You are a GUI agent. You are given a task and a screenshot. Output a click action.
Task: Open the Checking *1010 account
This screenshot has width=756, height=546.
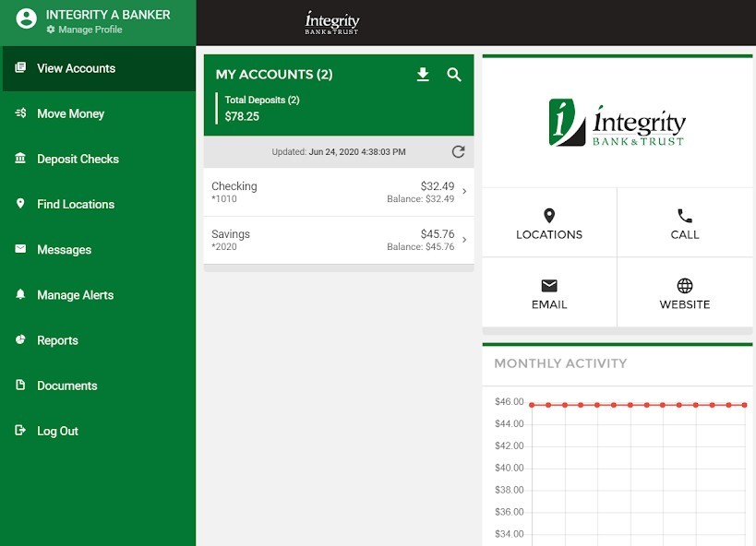(x=339, y=192)
